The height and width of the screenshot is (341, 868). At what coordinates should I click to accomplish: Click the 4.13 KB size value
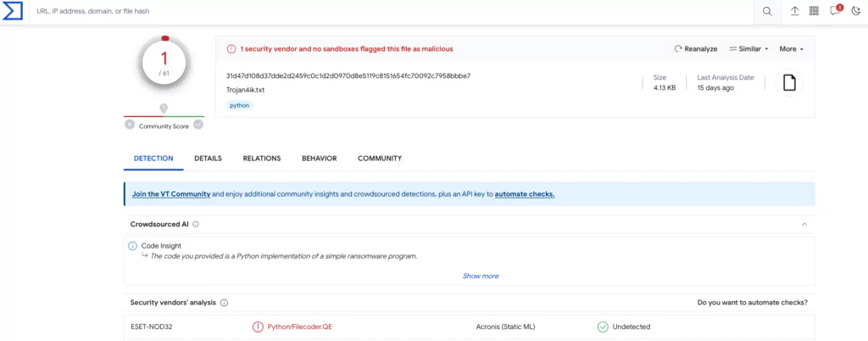click(665, 87)
